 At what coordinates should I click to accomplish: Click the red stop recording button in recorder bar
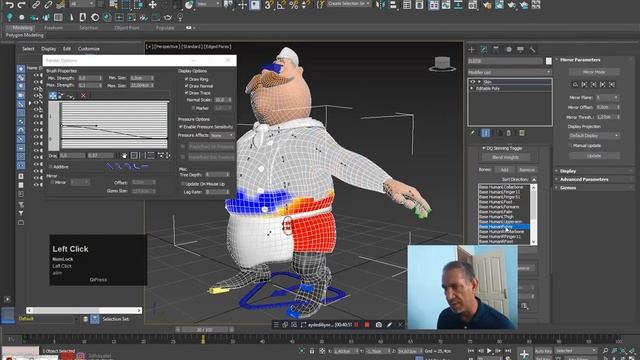coord(367,325)
